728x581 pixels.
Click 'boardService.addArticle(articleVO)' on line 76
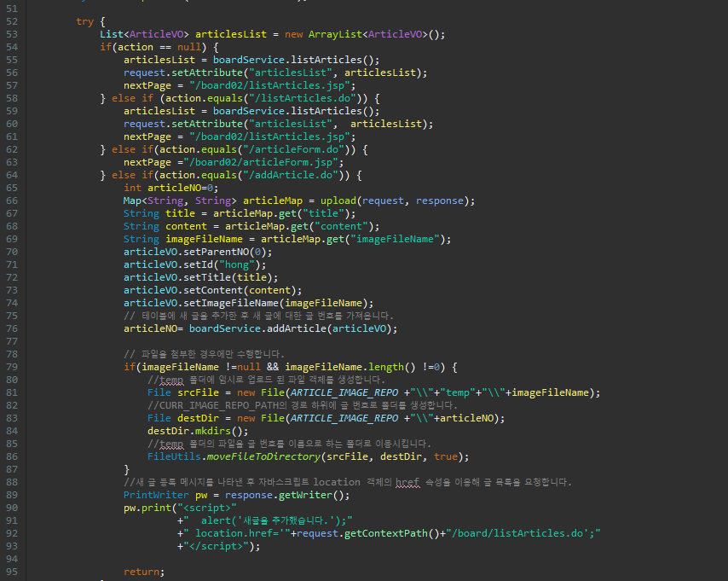[x=290, y=328]
